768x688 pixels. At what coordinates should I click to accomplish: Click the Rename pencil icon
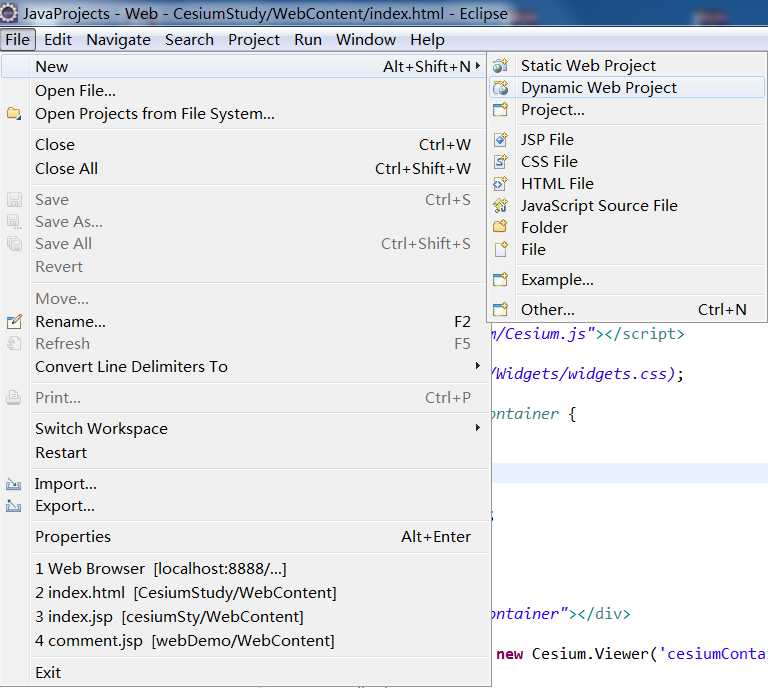point(14,322)
